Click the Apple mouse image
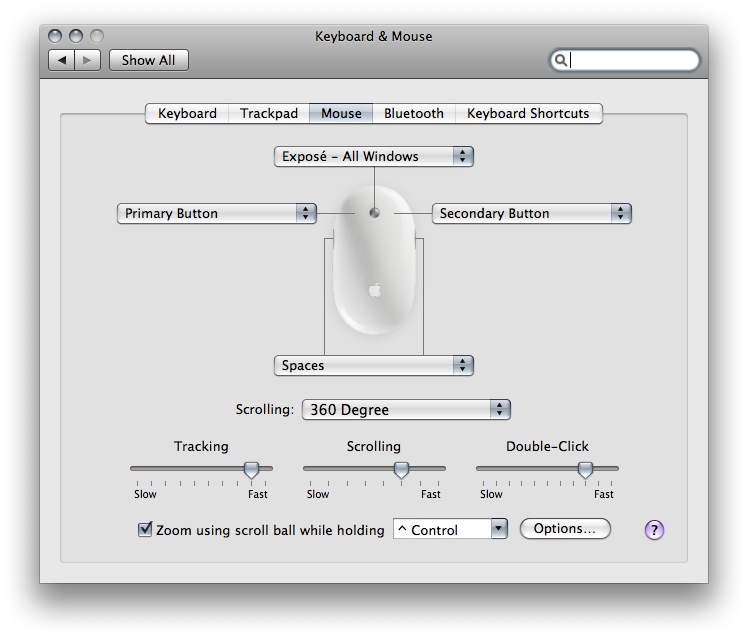748x638 pixels. [374, 260]
